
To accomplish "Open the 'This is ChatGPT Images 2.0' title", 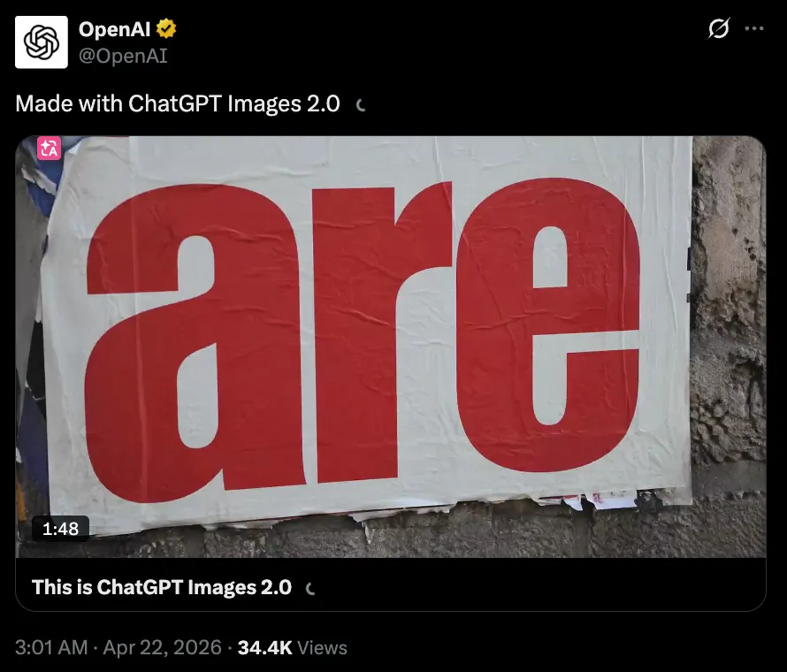I will point(162,587).
